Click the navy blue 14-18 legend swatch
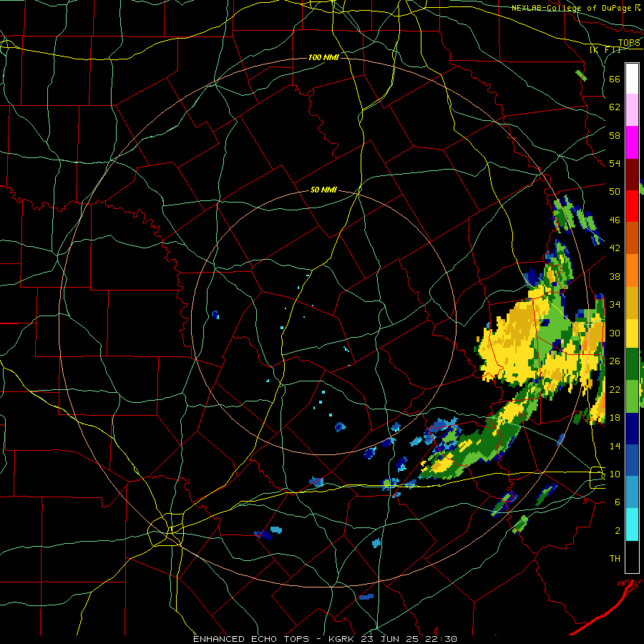Image resolution: width=644 pixels, height=644 pixels. coord(632,429)
